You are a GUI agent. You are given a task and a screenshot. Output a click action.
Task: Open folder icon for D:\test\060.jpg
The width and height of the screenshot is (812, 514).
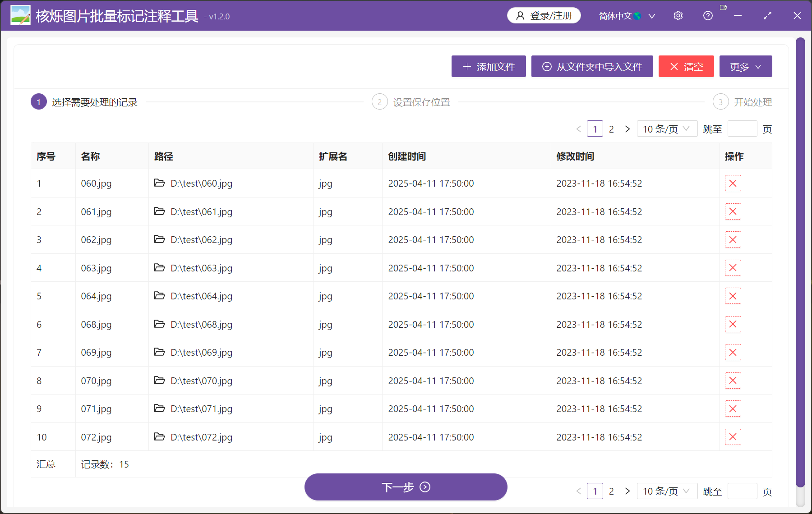(159, 183)
